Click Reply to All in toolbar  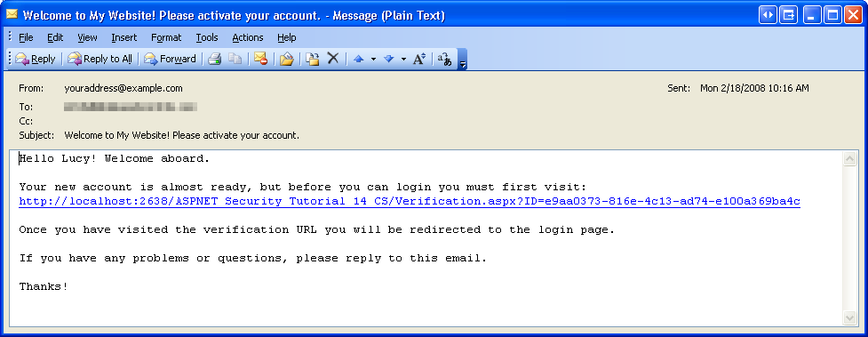tap(100, 59)
